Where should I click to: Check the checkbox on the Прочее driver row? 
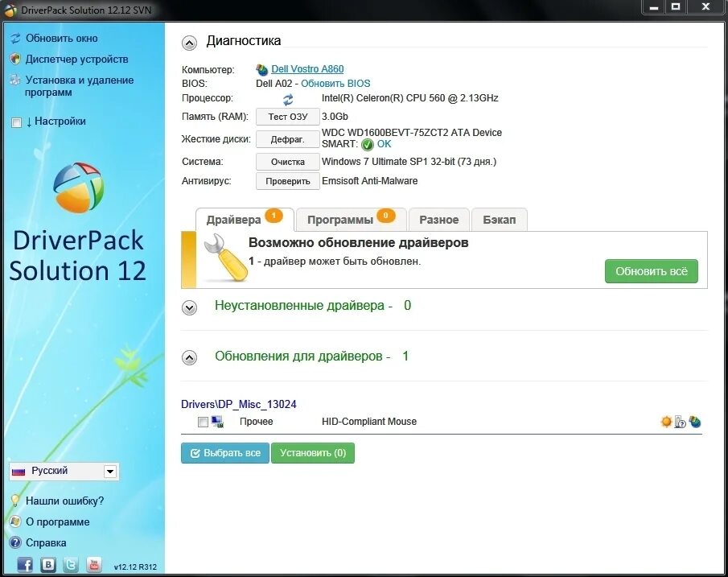(x=202, y=421)
